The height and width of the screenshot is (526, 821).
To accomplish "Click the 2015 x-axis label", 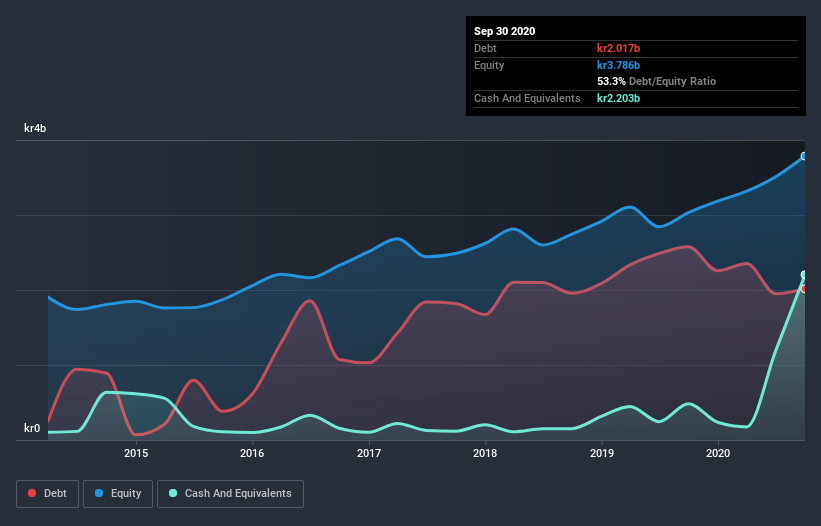I will coord(136,453).
